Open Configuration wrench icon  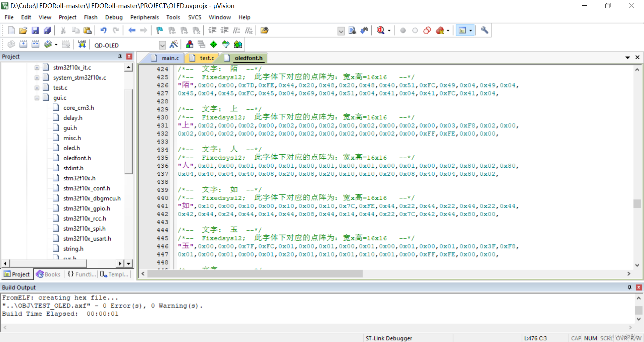(484, 31)
